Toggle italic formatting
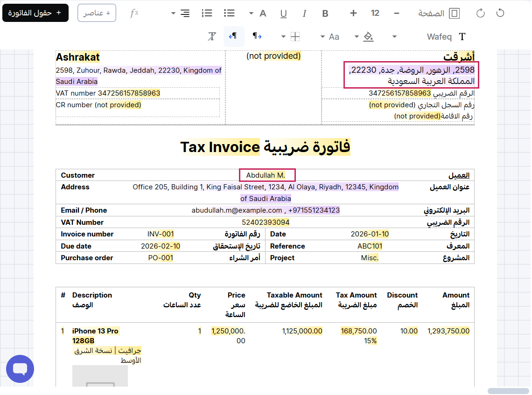This screenshot has width=532, height=395. coord(304,13)
